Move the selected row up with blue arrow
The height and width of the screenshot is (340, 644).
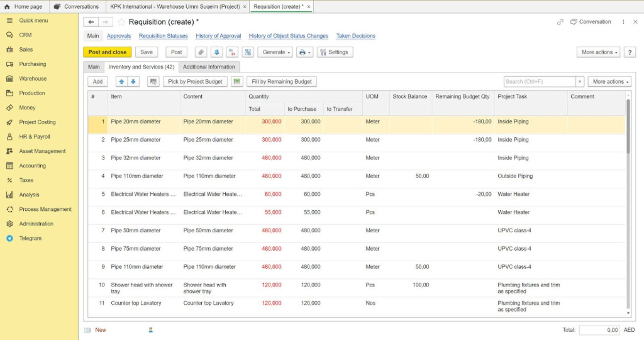121,82
